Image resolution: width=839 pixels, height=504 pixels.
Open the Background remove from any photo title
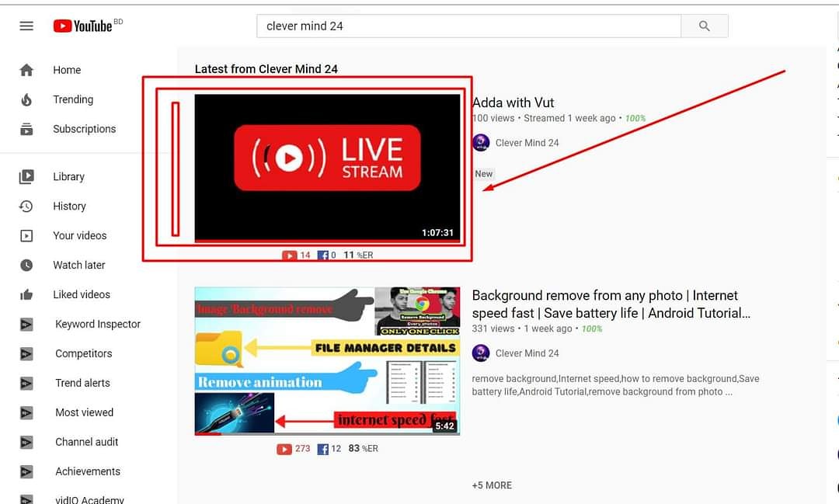611,304
